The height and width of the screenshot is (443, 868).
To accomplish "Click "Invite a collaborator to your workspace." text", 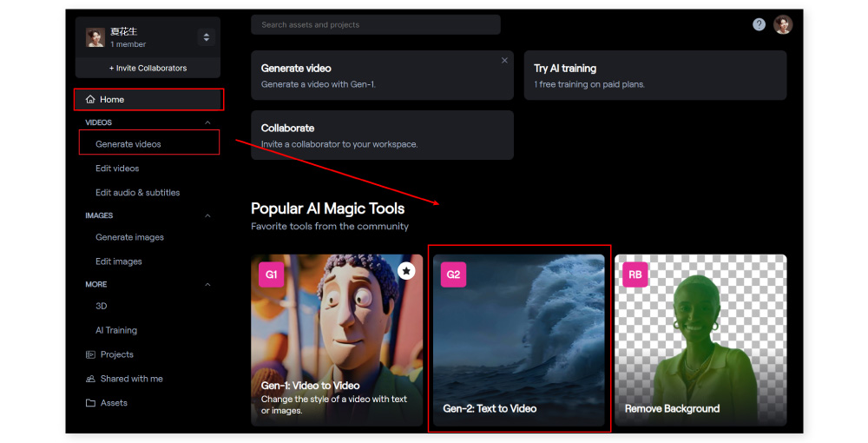I will tap(339, 144).
